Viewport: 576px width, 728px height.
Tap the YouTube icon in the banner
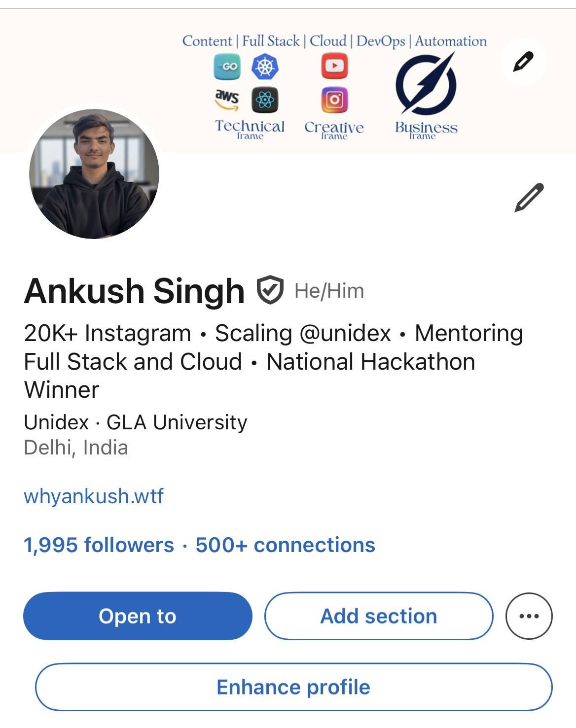[x=334, y=66]
